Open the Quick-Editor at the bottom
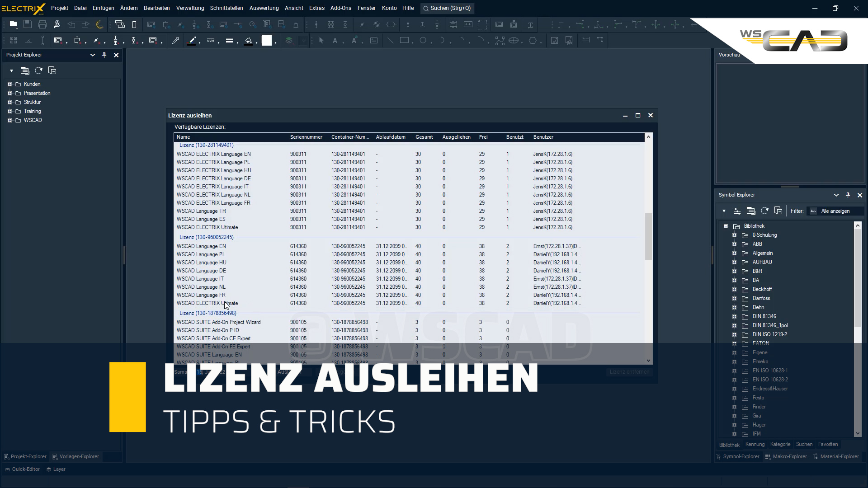 22,469
